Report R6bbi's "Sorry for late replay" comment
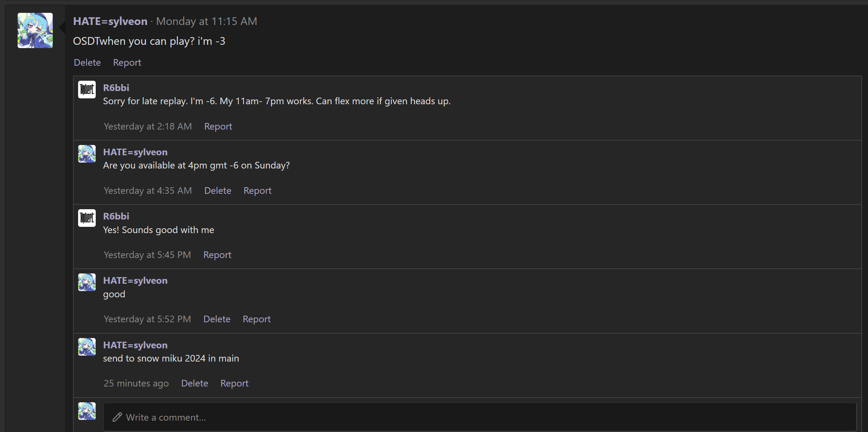Screen dimensions: 868x432 click(x=218, y=126)
